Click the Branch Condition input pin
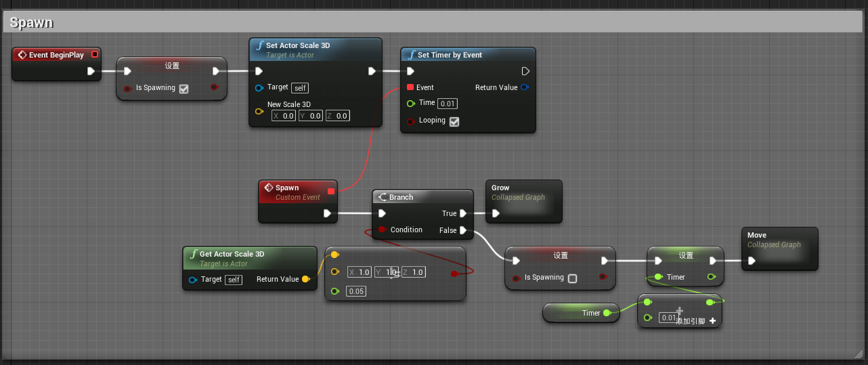 (x=383, y=230)
